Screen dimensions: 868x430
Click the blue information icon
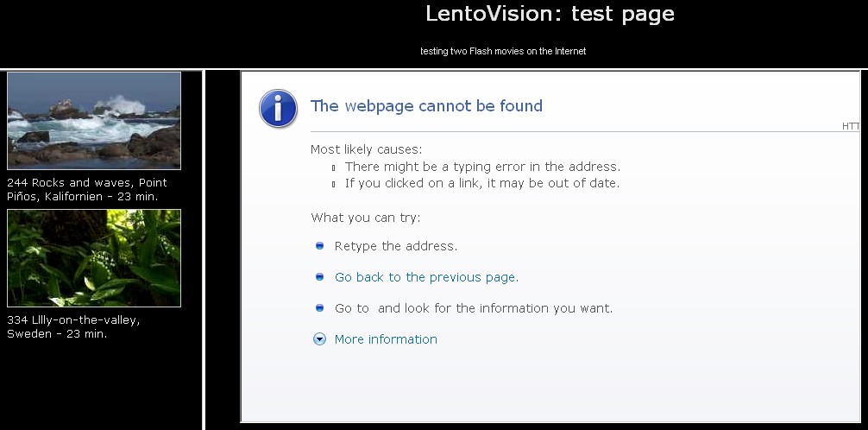278,109
